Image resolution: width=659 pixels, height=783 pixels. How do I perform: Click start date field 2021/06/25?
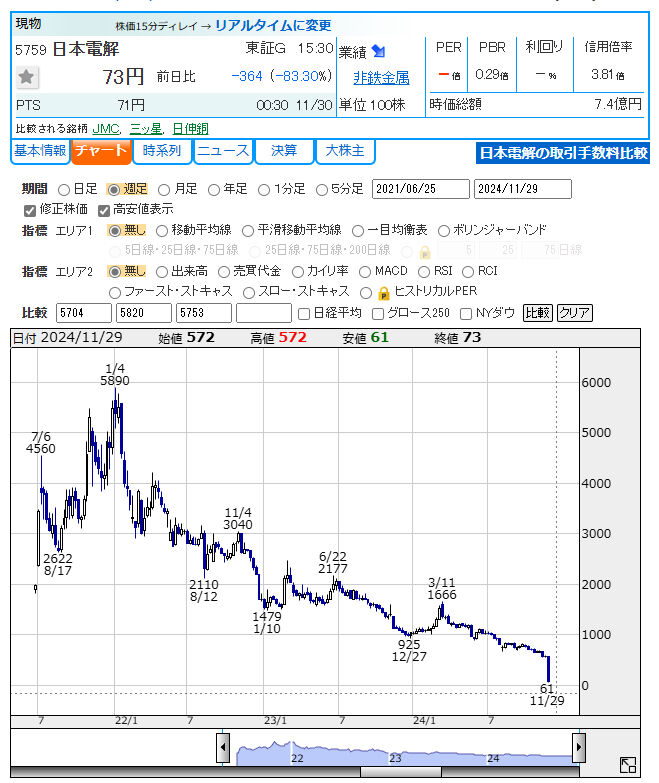(420, 189)
